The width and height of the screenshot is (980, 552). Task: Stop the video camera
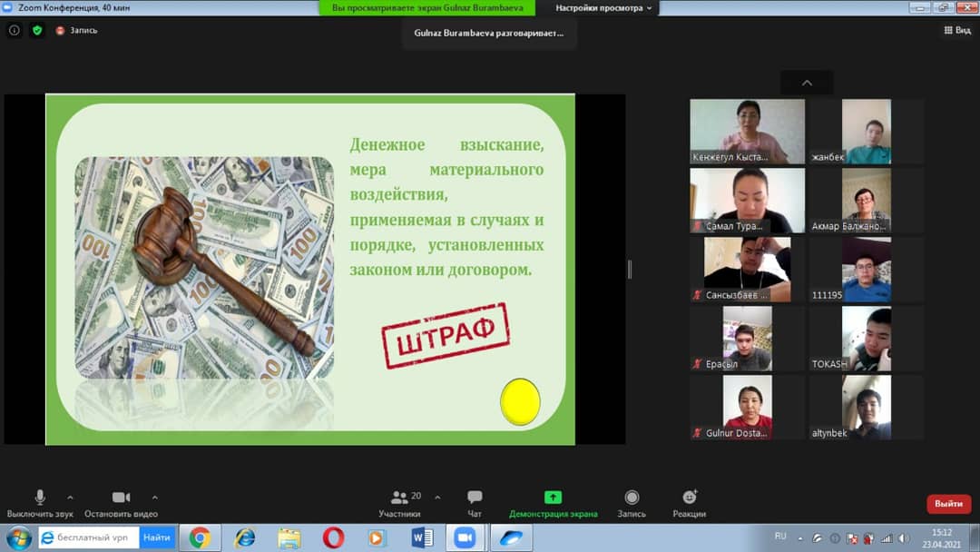pos(121,498)
